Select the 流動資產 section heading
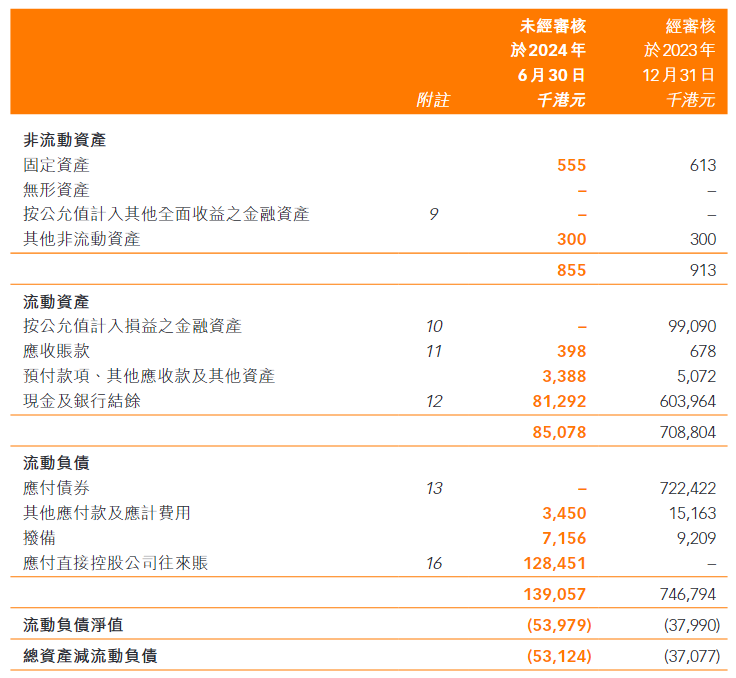Screen dimensions: 736x678 point(56,301)
